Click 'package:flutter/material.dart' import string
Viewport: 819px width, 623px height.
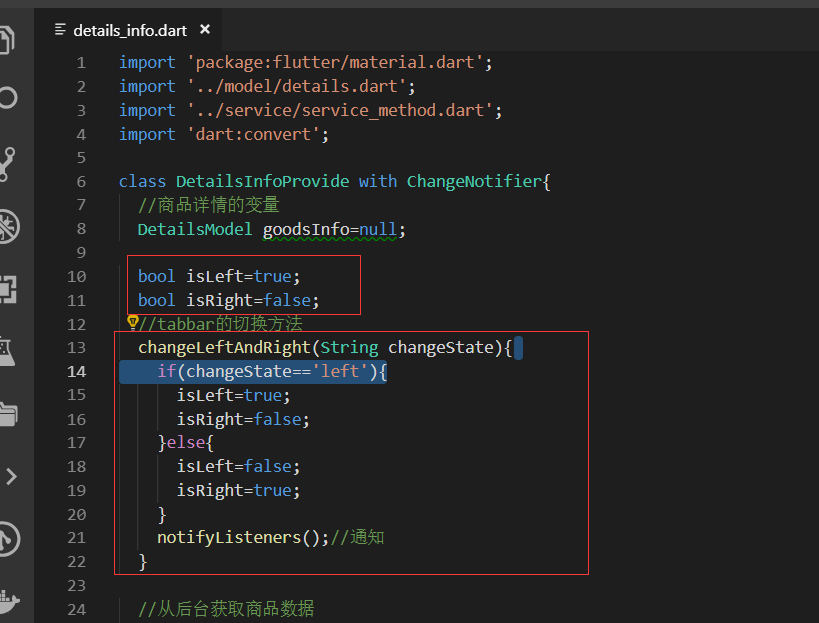point(334,63)
